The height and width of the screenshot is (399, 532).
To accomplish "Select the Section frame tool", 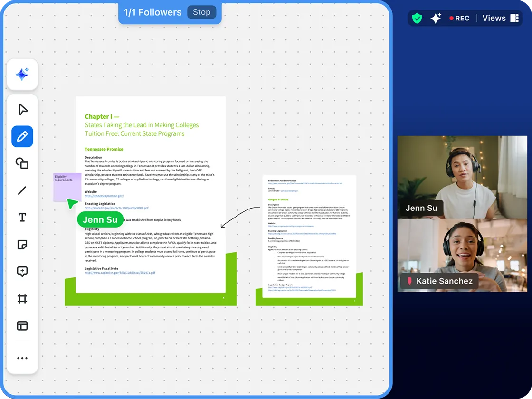I will point(22,299).
